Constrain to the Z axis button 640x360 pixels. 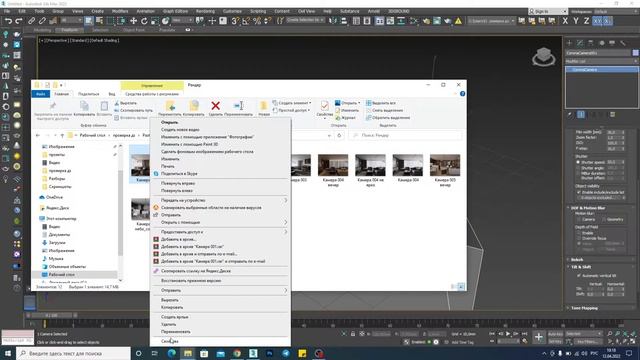point(587,21)
